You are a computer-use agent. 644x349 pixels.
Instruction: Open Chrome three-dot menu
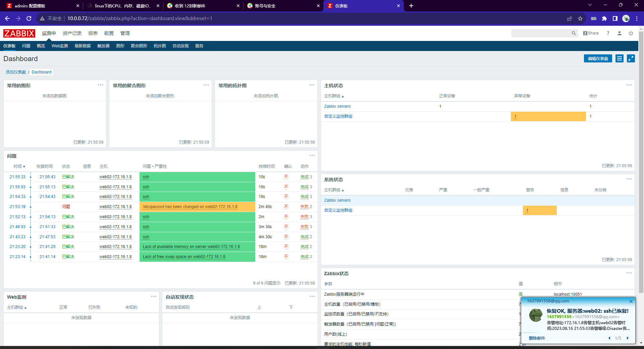(x=637, y=18)
